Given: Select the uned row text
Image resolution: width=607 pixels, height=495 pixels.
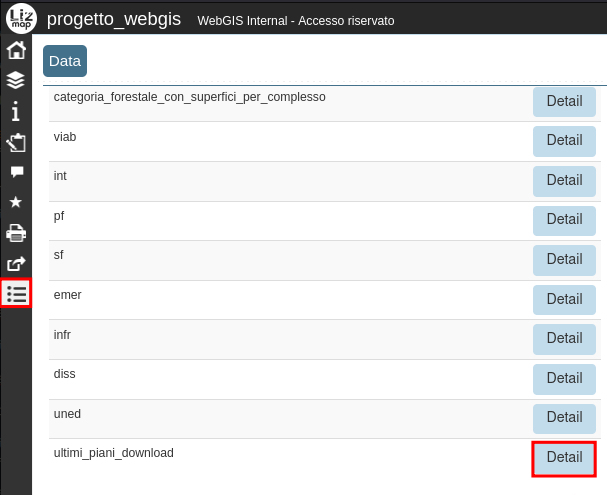Looking at the screenshot, I should click(67, 414).
